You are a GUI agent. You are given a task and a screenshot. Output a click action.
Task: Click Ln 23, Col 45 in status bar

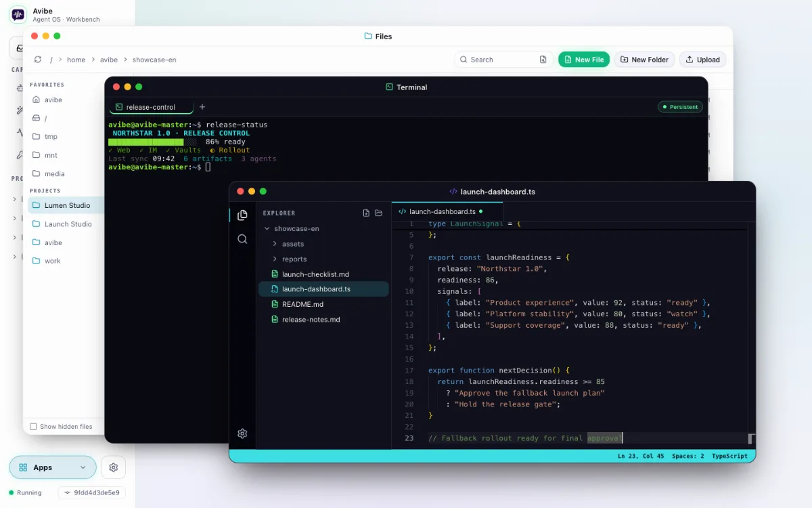(639, 456)
